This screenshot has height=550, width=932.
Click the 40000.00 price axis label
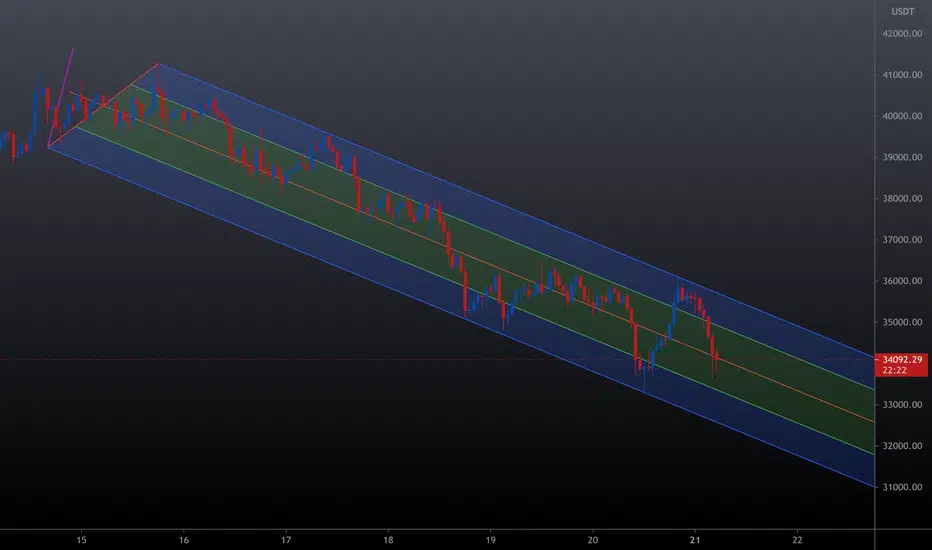pyautogui.click(x=902, y=116)
